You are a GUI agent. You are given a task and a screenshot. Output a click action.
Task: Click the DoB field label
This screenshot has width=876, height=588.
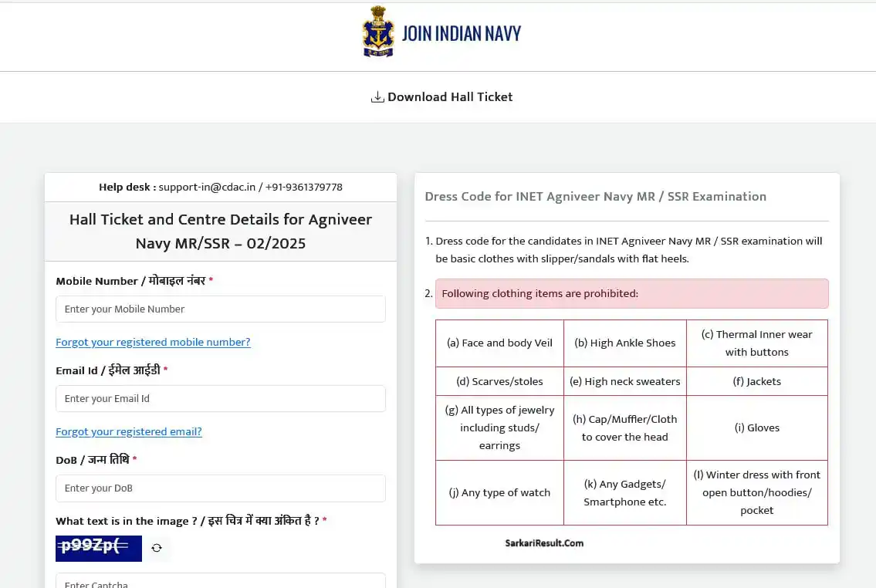click(96, 460)
